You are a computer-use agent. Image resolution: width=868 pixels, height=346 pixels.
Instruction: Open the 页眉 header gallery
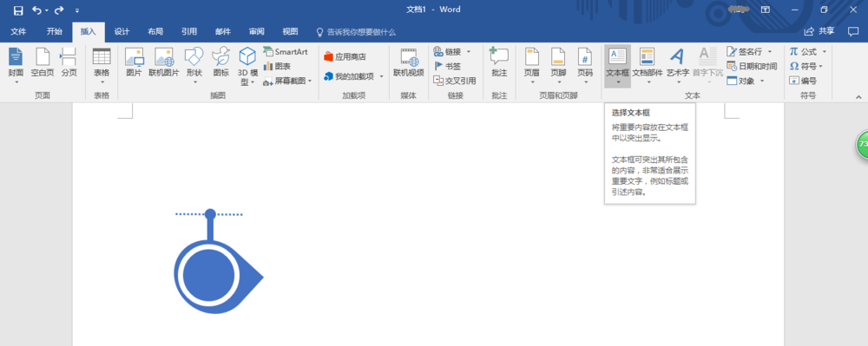click(x=532, y=66)
